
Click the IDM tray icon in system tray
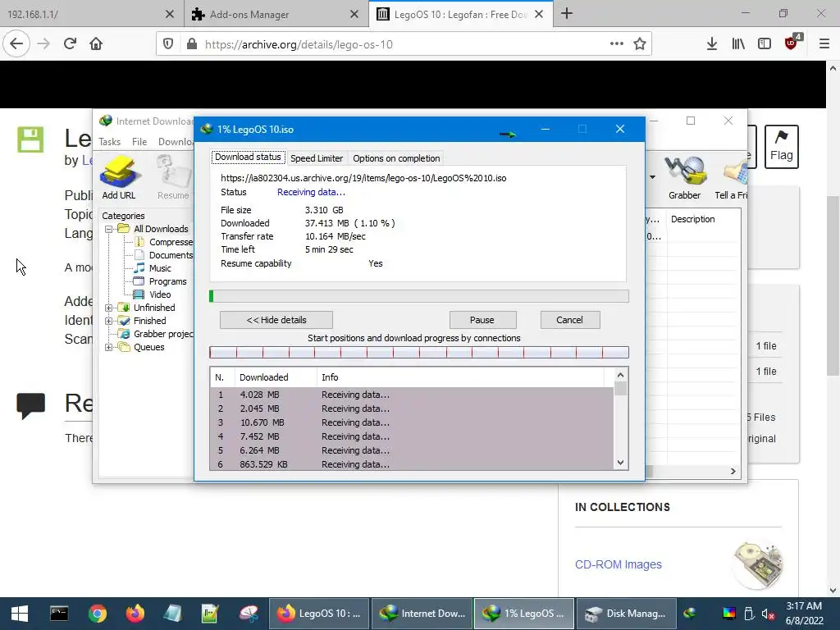[x=690, y=613]
